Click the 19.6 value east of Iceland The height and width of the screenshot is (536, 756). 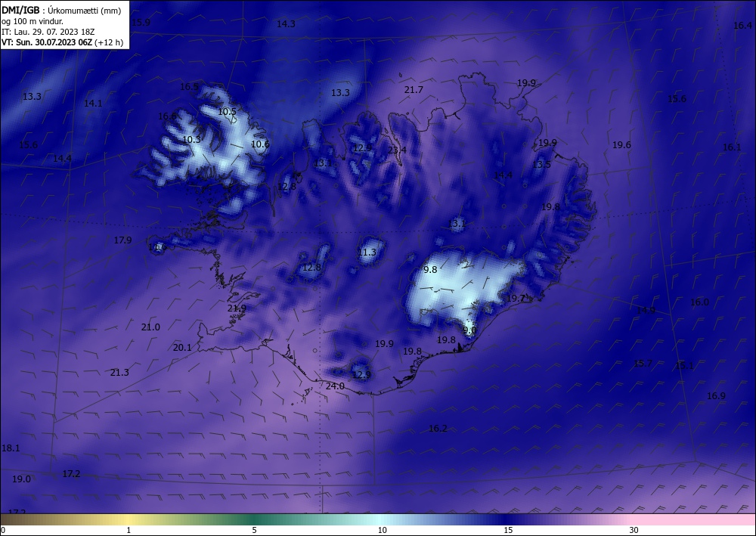[x=621, y=144]
